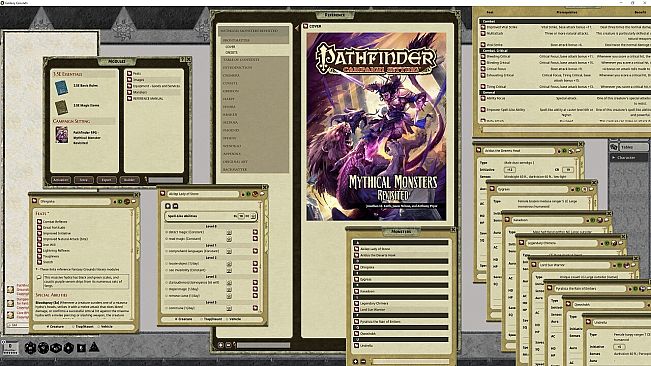Expand the Frontmatter section in Reference index
The image size is (651, 366).
pos(254,40)
